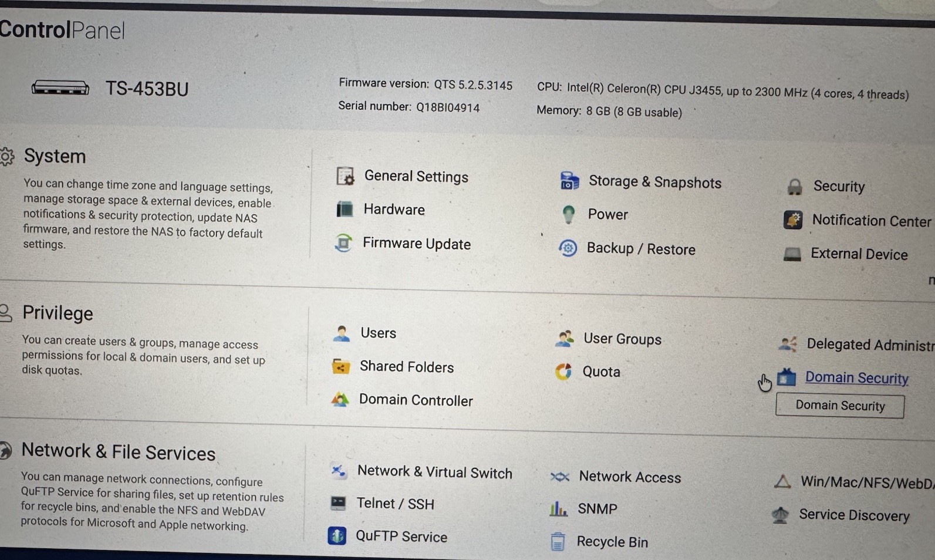Click the Win/Mac/NFS/WebDAV icon
935x560 pixels.
click(x=782, y=482)
